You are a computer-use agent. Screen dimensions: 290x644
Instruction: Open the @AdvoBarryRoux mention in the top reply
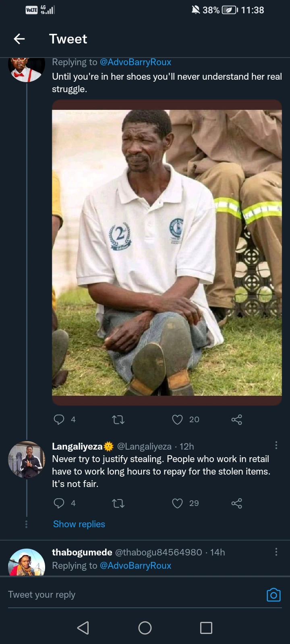click(x=135, y=62)
